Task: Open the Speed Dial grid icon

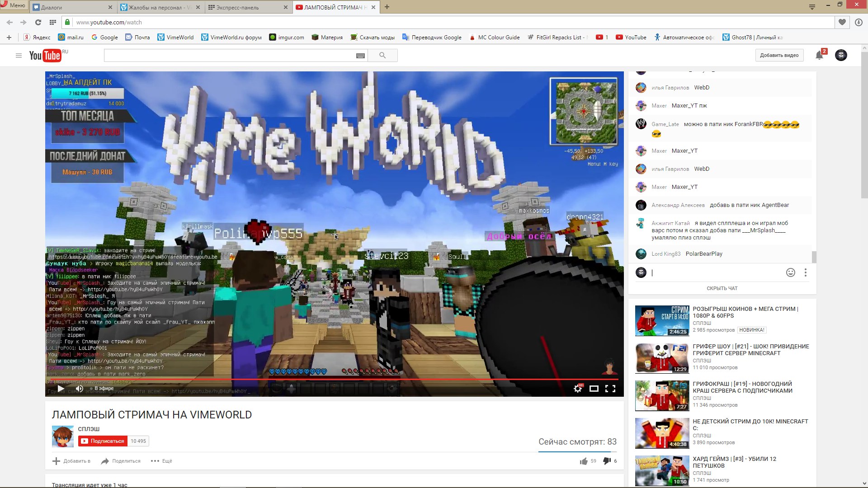Action: click(53, 22)
